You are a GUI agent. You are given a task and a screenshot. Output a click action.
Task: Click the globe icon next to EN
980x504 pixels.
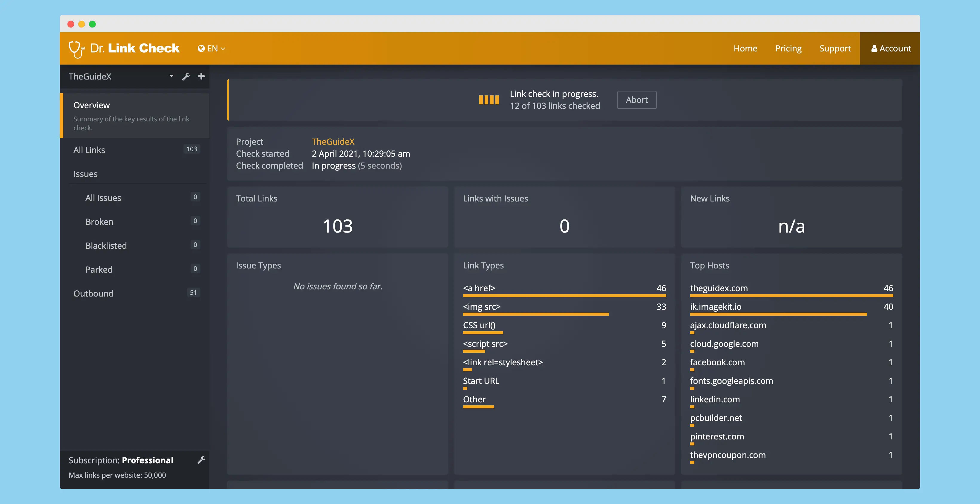(x=201, y=48)
